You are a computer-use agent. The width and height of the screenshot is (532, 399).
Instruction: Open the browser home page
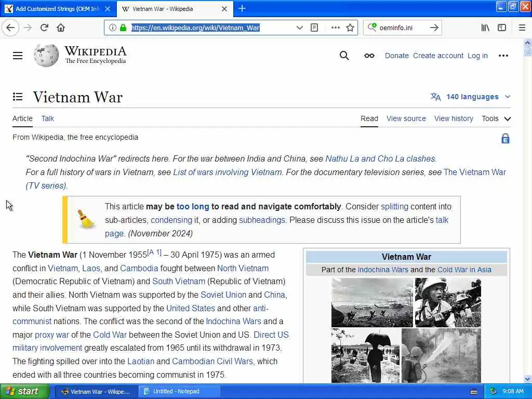61,28
